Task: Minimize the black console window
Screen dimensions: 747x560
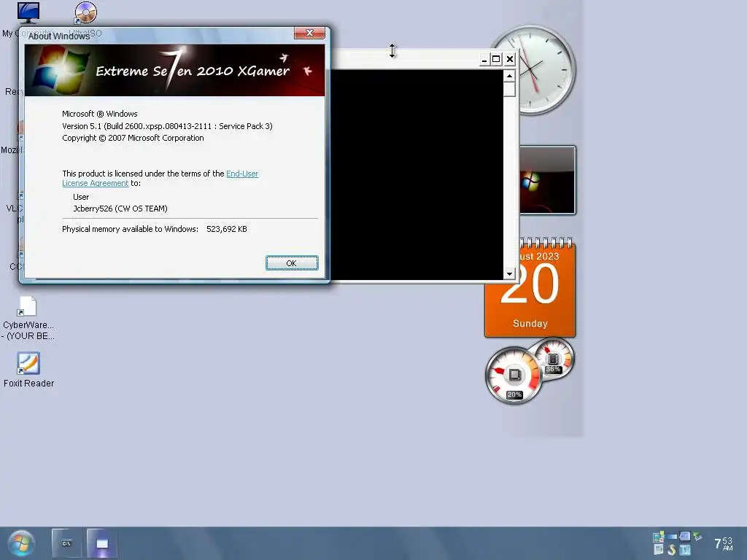Action: 484,59
